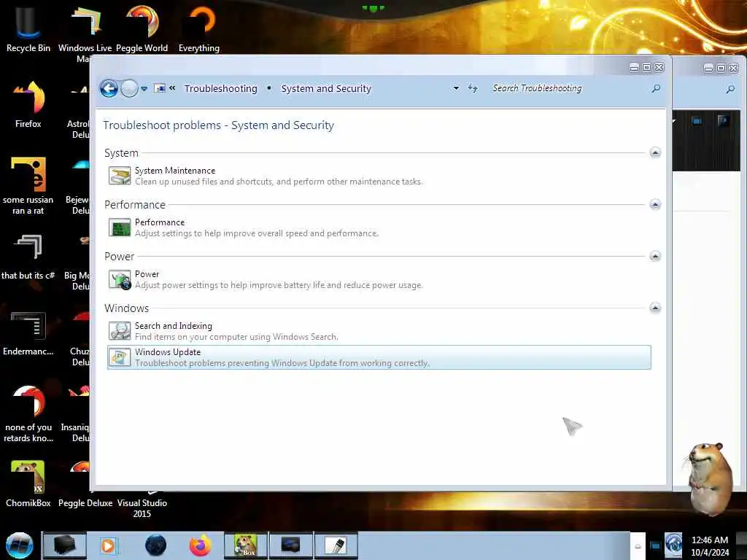Select 'none of you' desktop icon

point(28,414)
